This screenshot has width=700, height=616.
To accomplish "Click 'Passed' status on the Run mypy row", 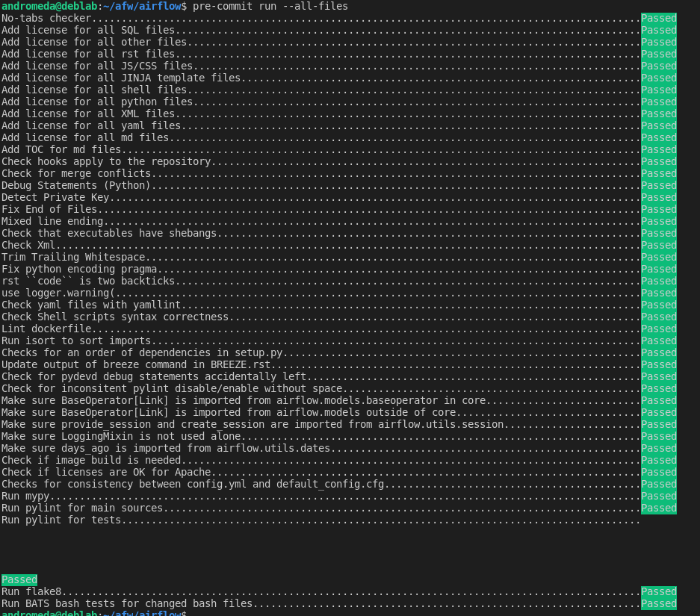I will pos(659,497).
